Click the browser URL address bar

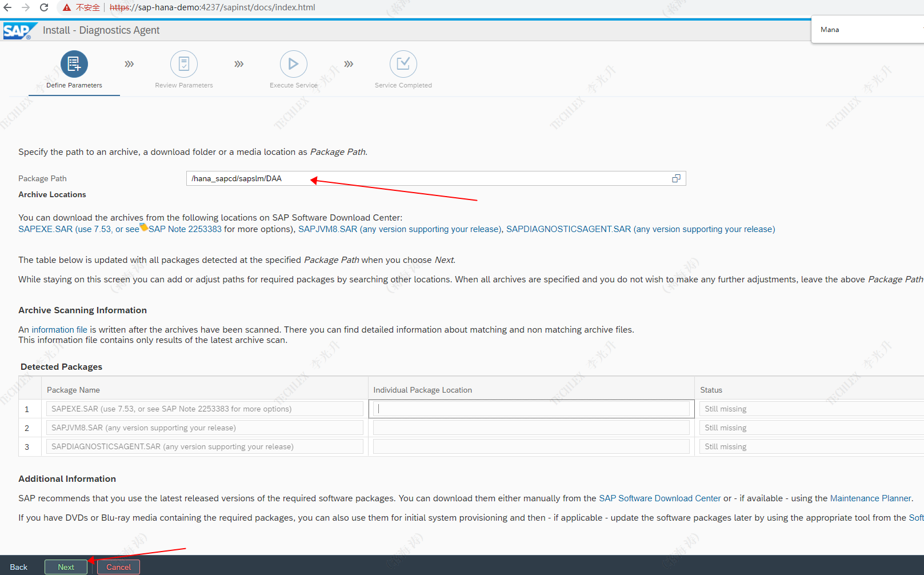tap(213, 7)
